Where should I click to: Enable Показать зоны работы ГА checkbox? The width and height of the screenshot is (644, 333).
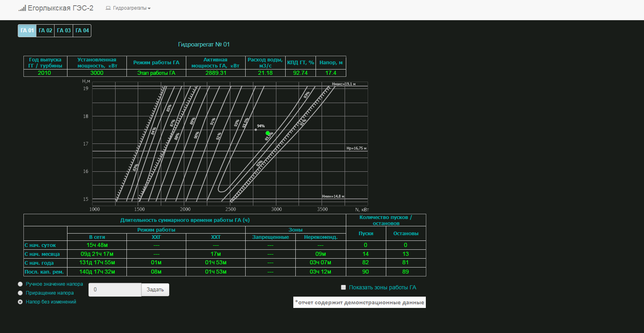coord(343,287)
